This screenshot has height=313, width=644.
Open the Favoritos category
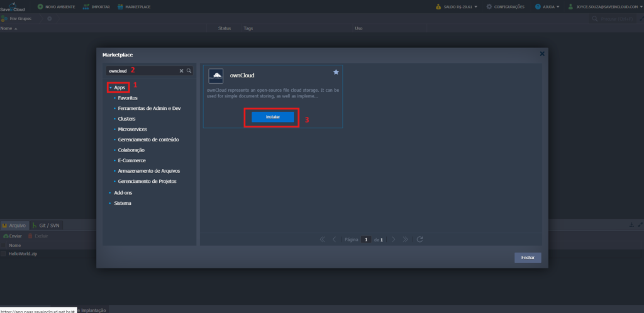pyautogui.click(x=128, y=98)
